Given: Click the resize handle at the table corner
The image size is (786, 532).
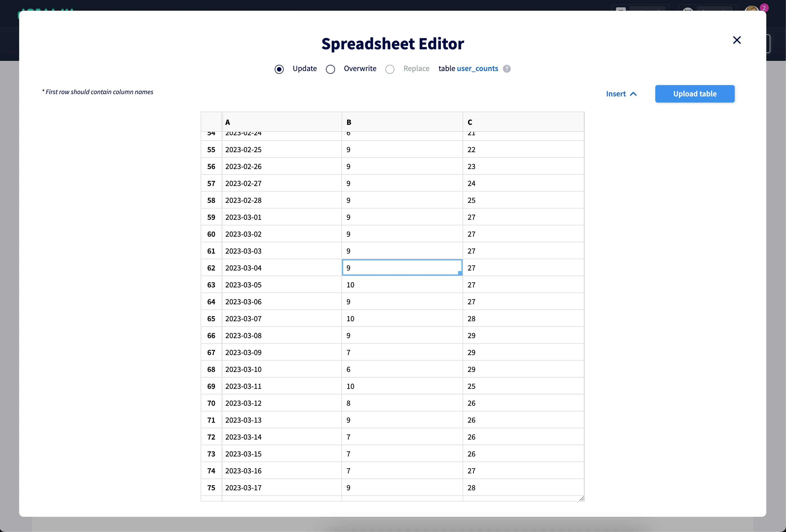Looking at the screenshot, I should point(582,498).
